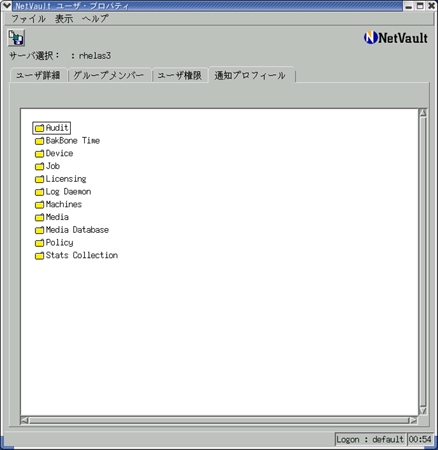Open the ファイル menu
This screenshot has width=438, height=450.
[29, 19]
